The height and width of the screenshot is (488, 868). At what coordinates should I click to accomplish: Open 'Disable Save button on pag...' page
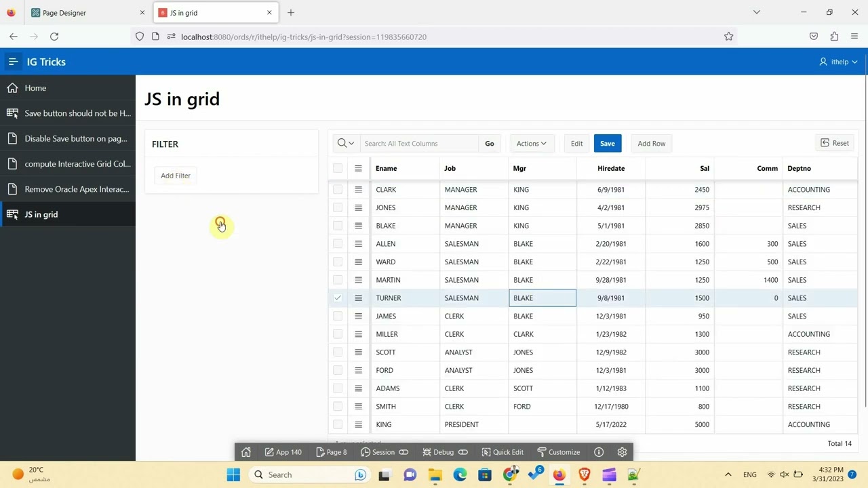pos(68,138)
